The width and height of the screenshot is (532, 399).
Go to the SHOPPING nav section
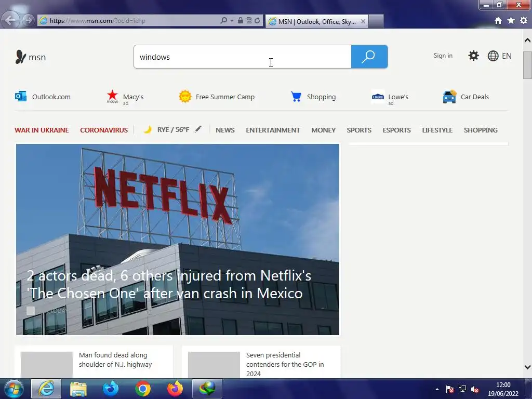(x=481, y=130)
